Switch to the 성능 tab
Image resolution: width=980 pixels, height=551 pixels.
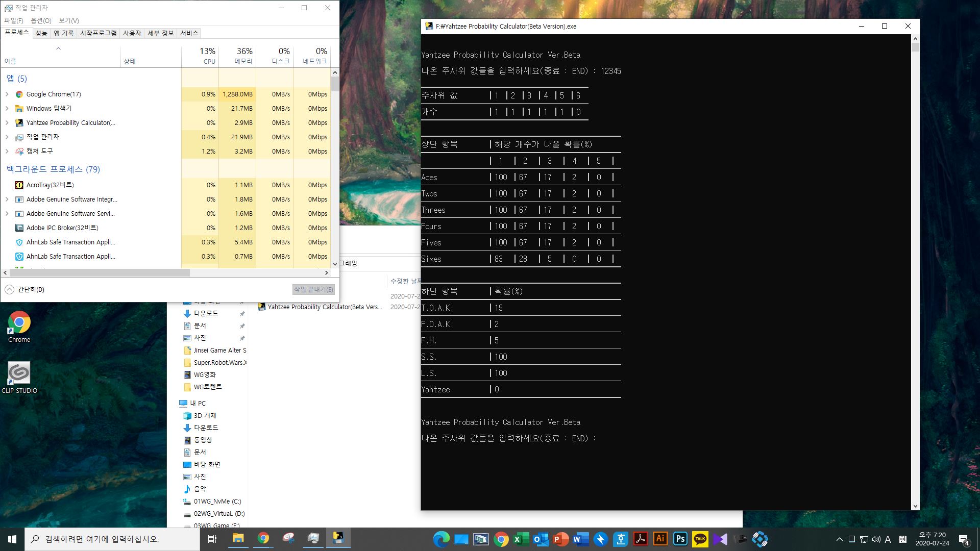coord(41,33)
